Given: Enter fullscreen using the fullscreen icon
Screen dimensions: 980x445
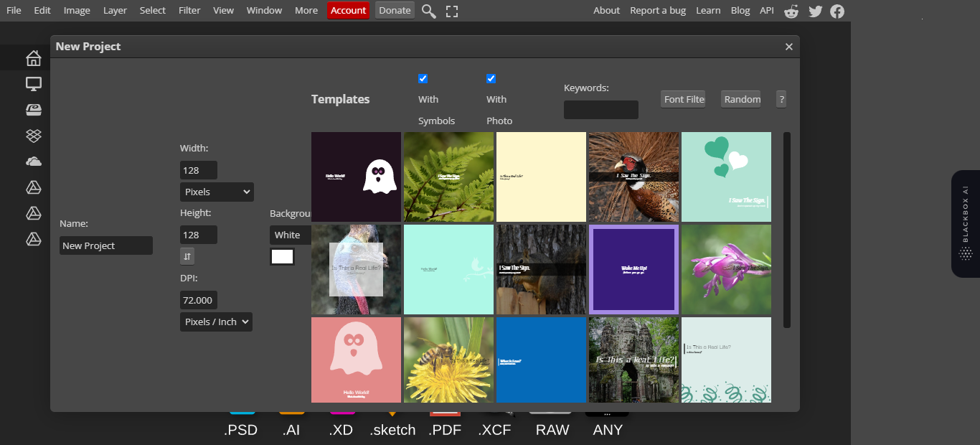Looking at the screenshot, I should (451, 11).
